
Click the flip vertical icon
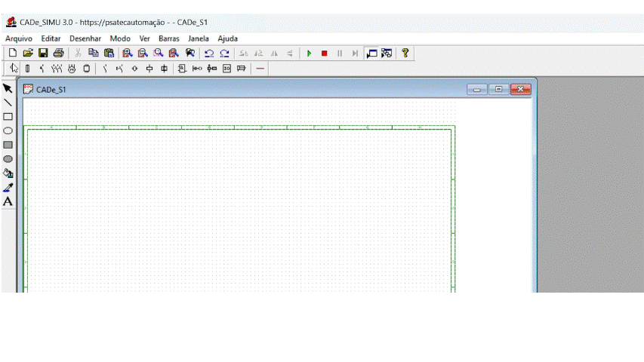pyautogui.click(x=290, y=54)
